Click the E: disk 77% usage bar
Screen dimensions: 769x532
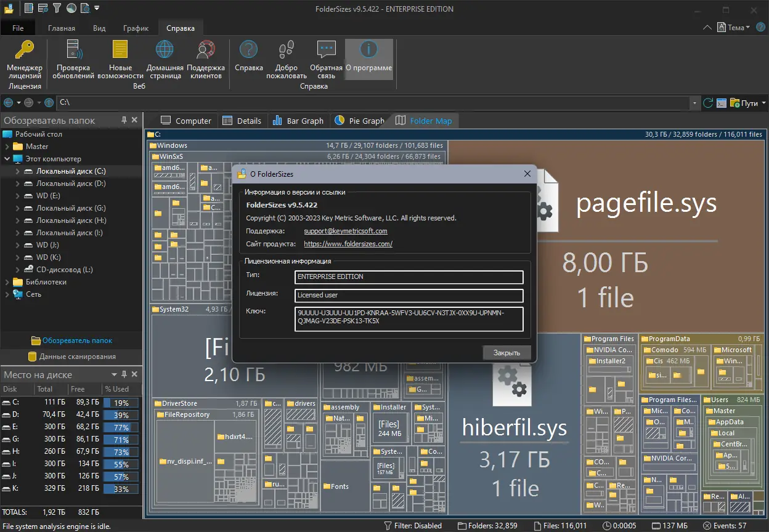(121, 427)
